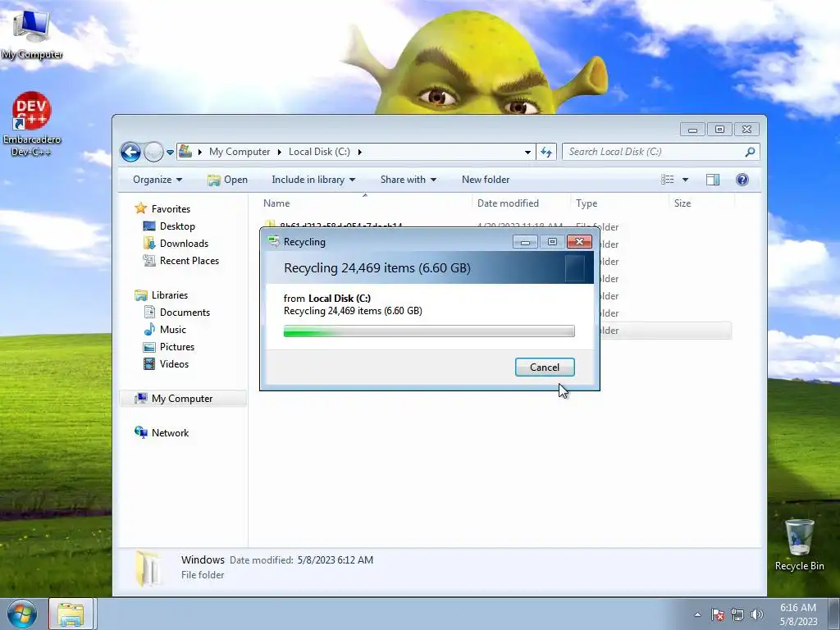Open the Include in library menu

[313, 180]
